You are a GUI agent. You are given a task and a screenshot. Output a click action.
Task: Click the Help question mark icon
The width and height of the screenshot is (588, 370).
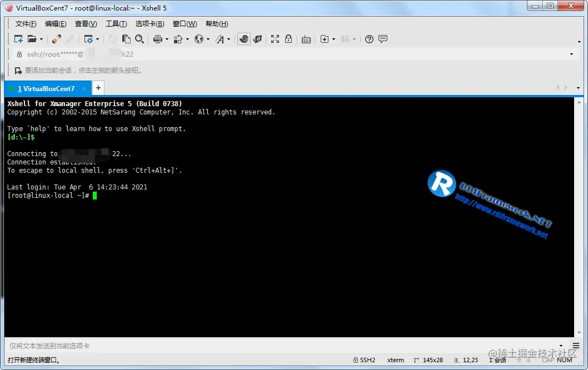tap(370, 39)
